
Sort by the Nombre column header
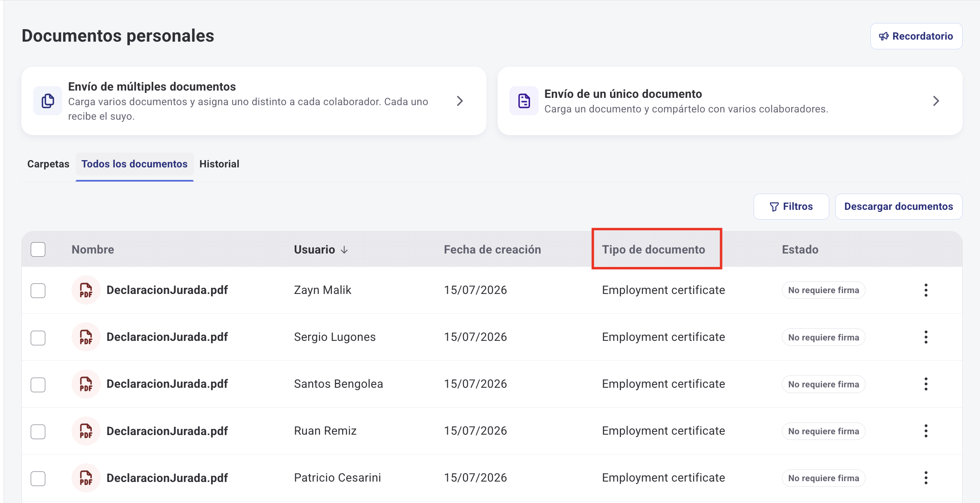tap(93, 249)
